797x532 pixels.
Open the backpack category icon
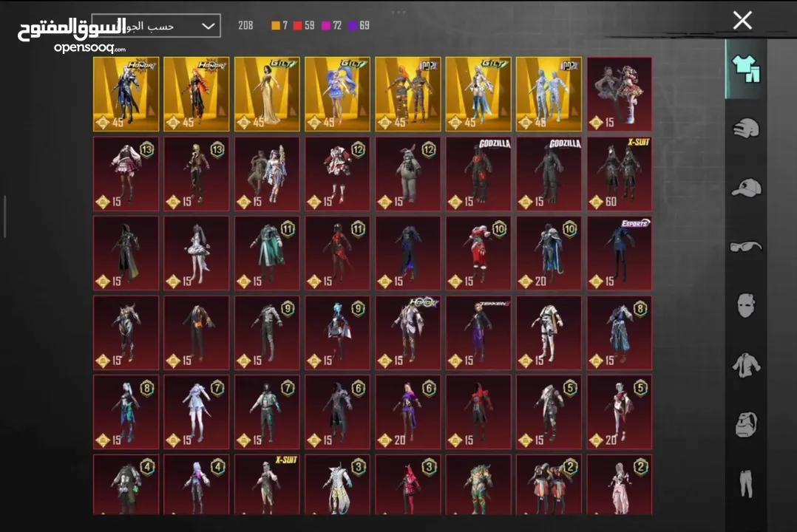(x=746, y=424)
